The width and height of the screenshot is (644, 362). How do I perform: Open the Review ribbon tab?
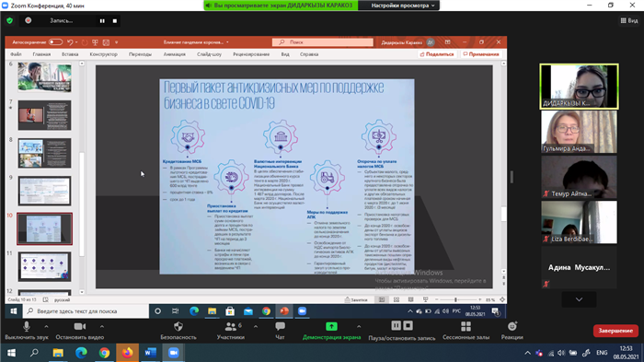(x=251, y=54)
